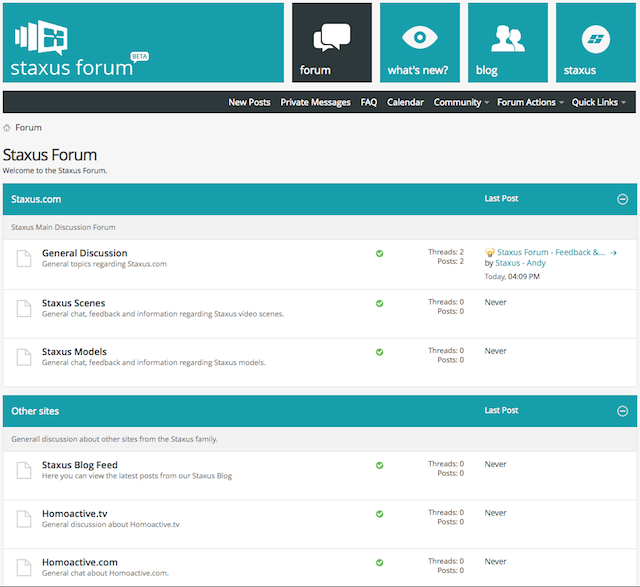The width and height of the screenshot is (640, 587).
Task: Open the Staxus Blog Feed forum
Action: (x=80, y=465)
